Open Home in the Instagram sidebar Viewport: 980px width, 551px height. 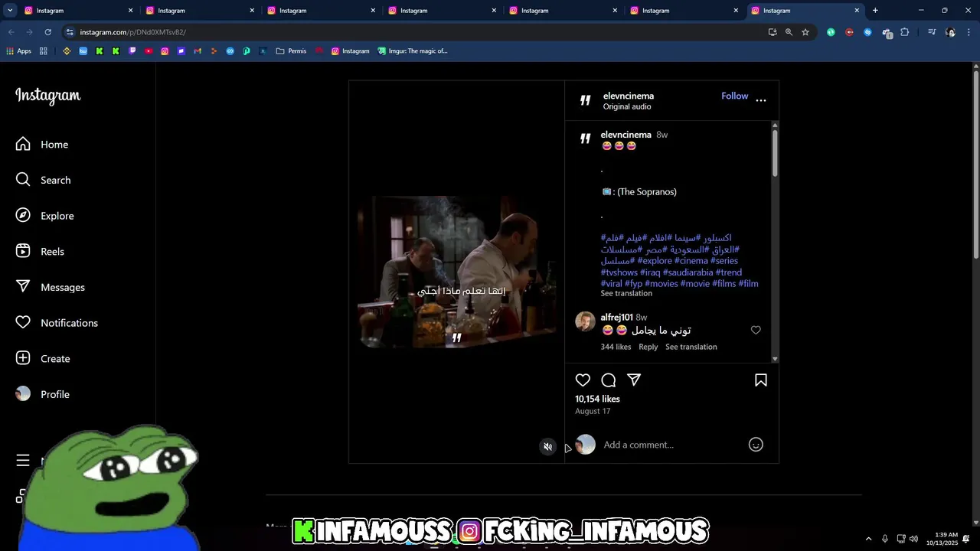click(42, 144)
